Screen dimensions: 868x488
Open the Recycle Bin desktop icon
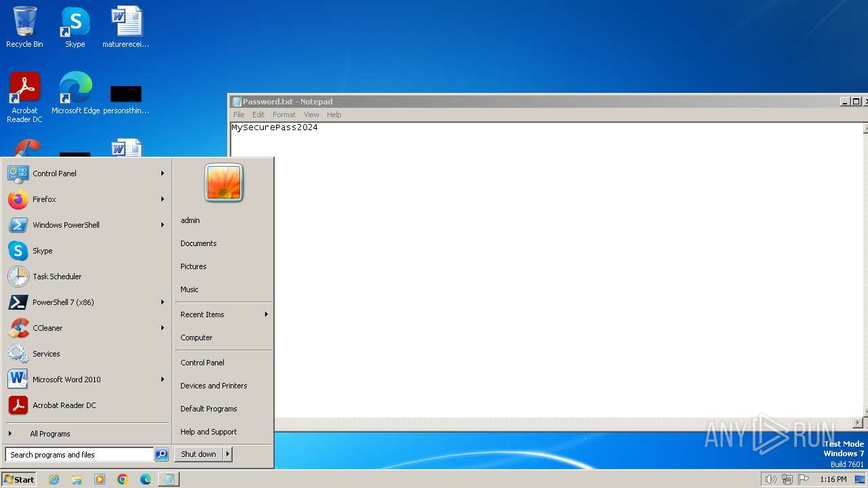pos(24,27)
